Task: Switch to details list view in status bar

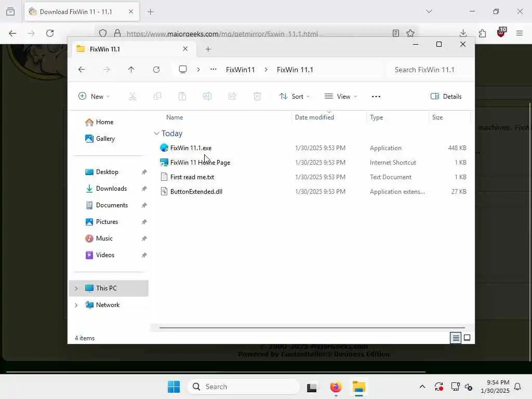Action: tap(456, 338)
